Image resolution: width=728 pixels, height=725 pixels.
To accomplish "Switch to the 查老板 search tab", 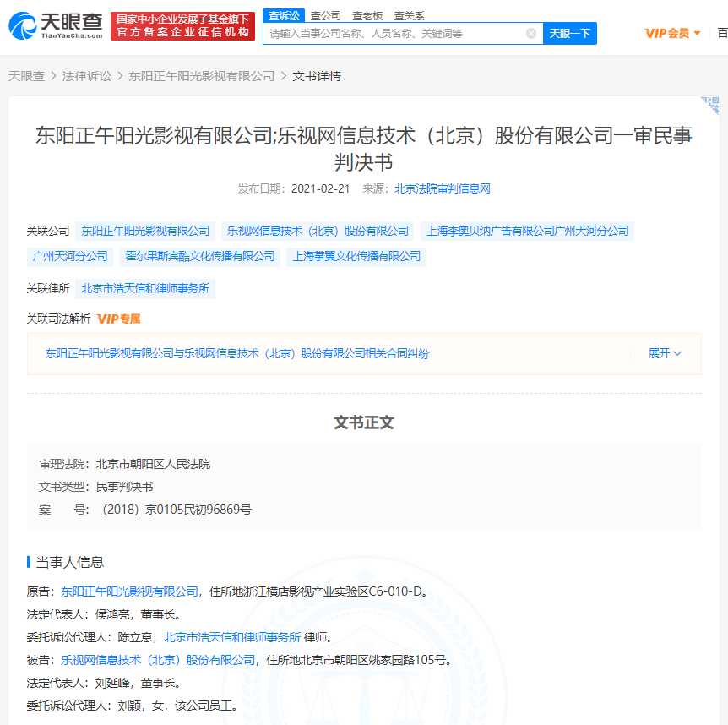I will tap(367, 16).
